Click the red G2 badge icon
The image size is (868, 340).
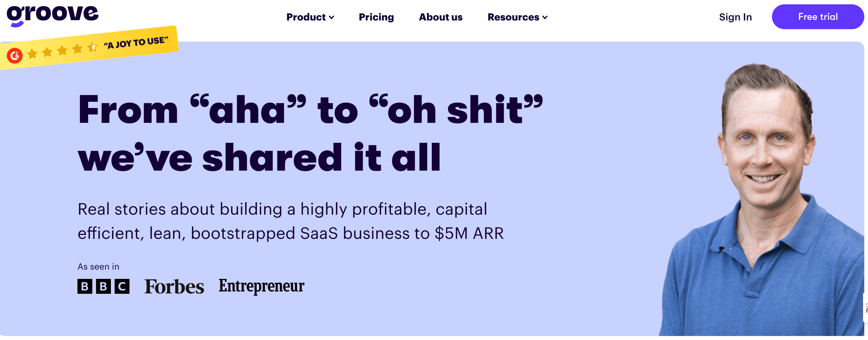(15, 56)
